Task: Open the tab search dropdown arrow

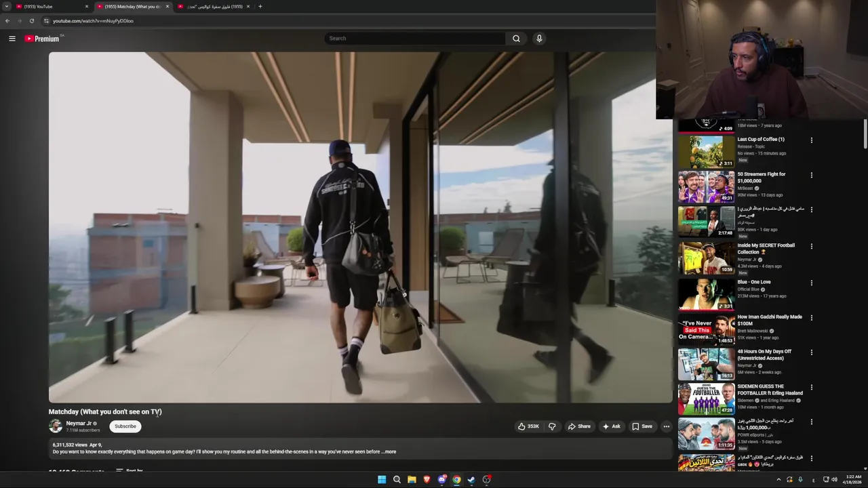Action: click(6, 6)
